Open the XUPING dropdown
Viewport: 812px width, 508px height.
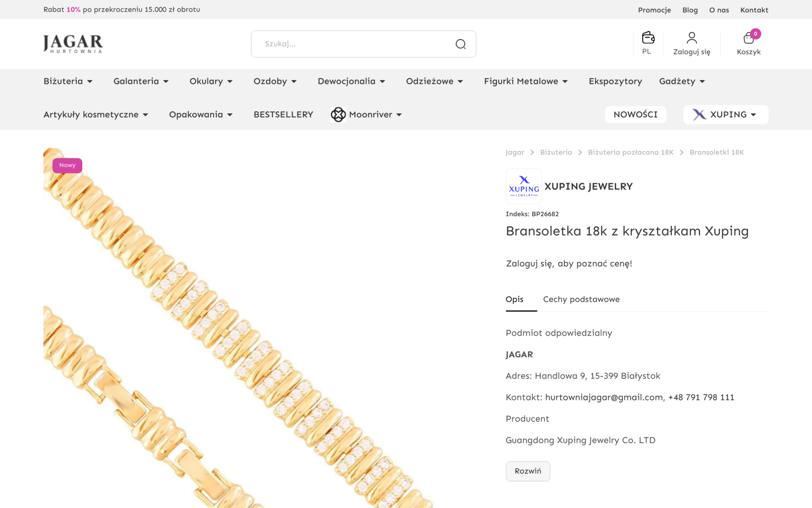pos(726,115)
